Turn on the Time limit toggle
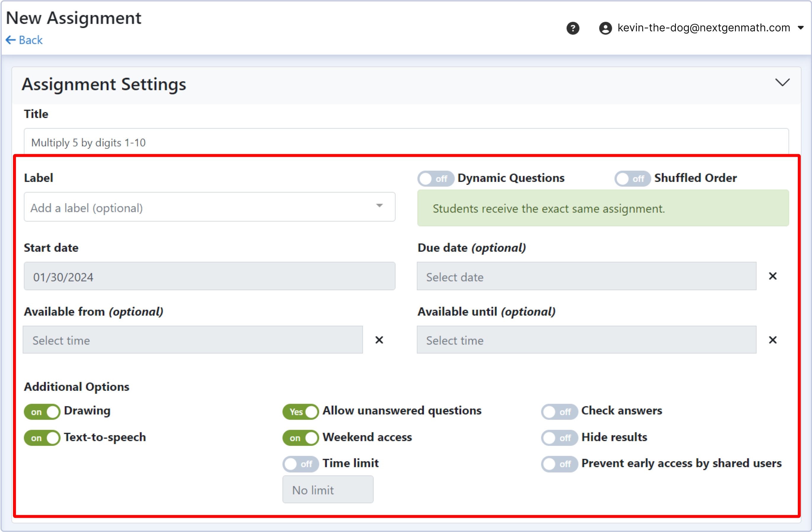 point(301,464)
